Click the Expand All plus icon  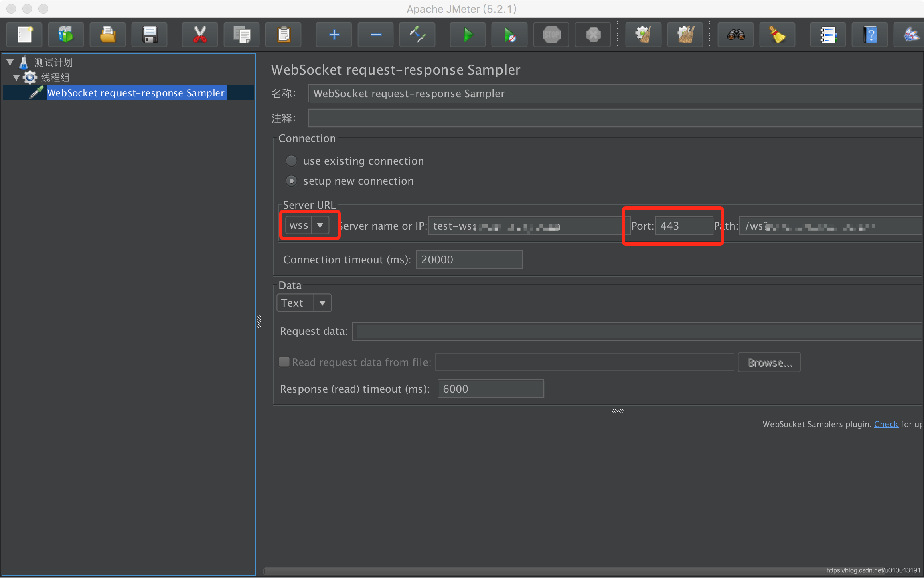[334, 35]
